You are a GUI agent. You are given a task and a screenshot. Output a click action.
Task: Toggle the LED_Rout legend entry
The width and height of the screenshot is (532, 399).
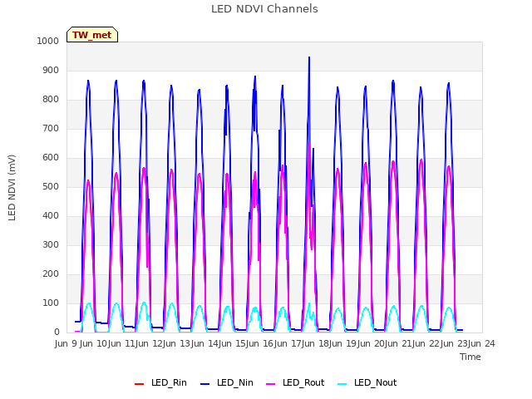tap(295, 382)
